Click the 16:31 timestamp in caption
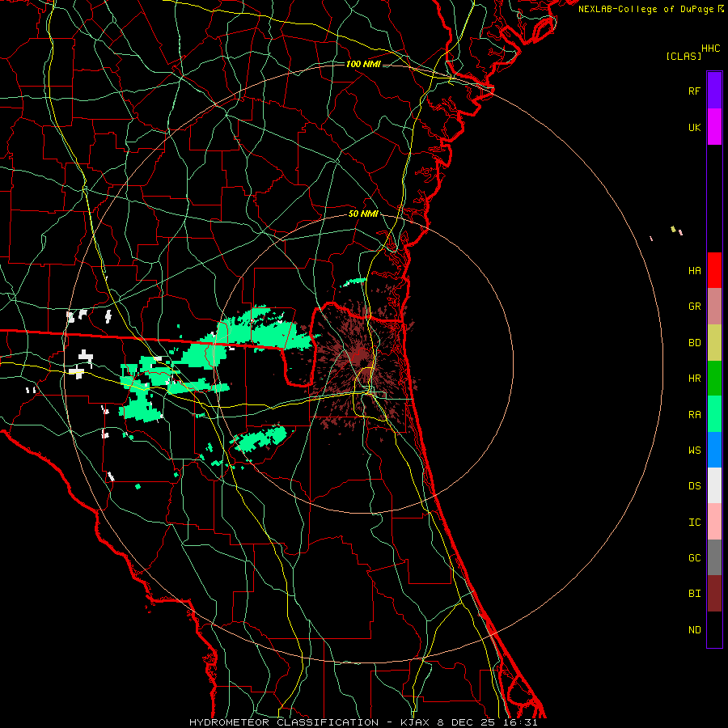728x728 pixels. (x=520, y=722)
